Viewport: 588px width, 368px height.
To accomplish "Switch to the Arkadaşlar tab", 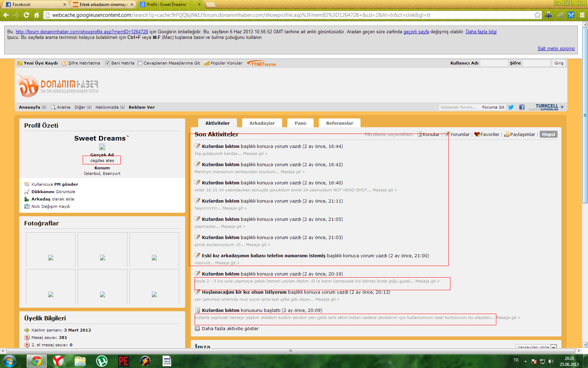I will click(262, 123).
